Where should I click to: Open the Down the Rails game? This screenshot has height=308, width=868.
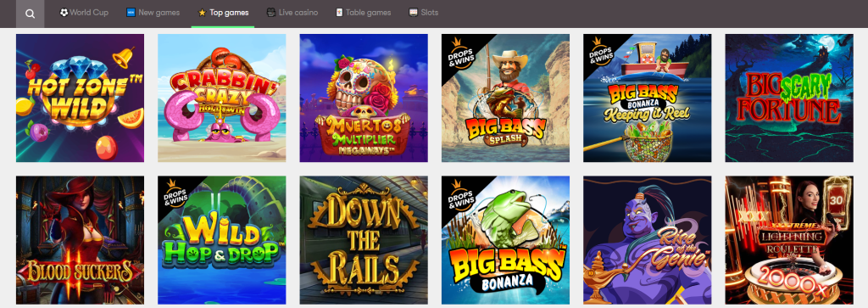364,240
